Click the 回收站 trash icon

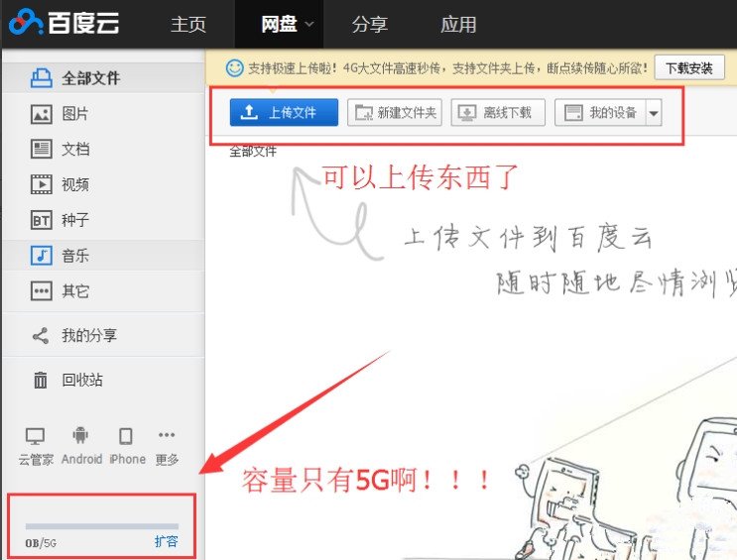[x=41, y=380]
